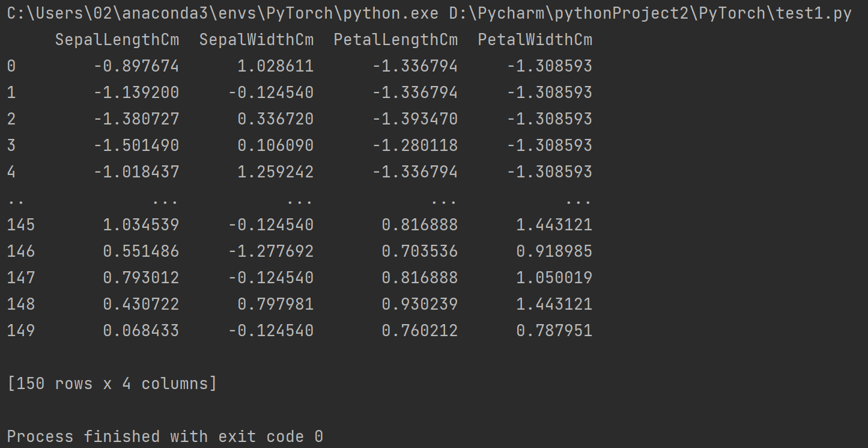
Task: Click value 0.336720 in row 2
Action: pos(276,119)
